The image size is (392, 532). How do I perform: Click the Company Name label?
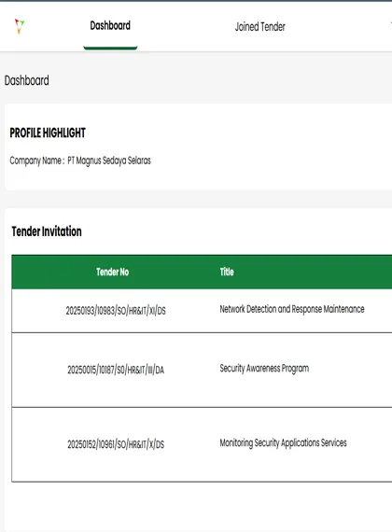coord(36,161)
